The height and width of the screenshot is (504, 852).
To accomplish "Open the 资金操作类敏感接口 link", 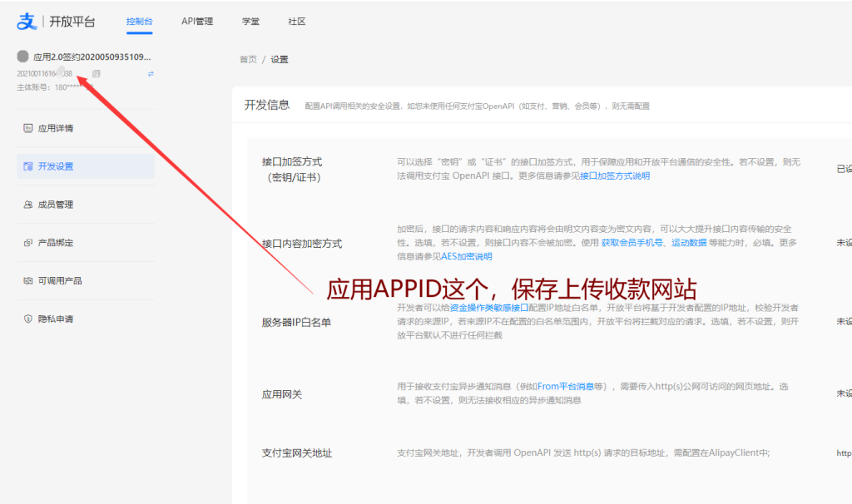I will coord(489,308).
